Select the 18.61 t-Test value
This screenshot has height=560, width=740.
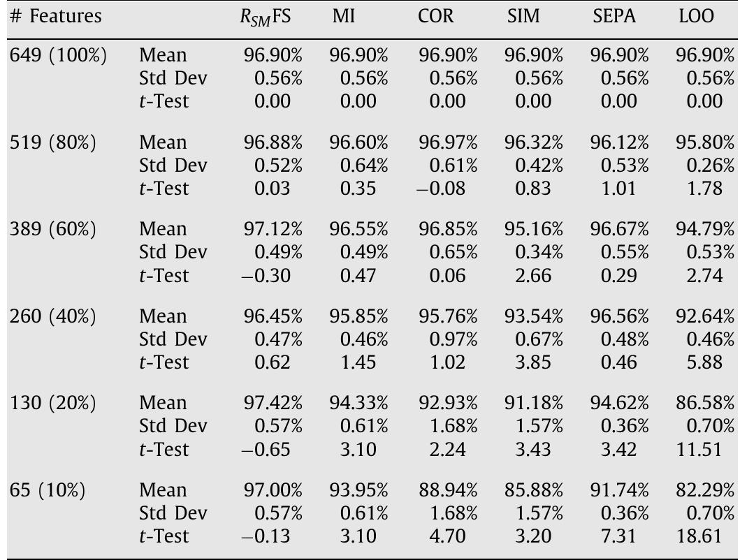pos(706,536)
